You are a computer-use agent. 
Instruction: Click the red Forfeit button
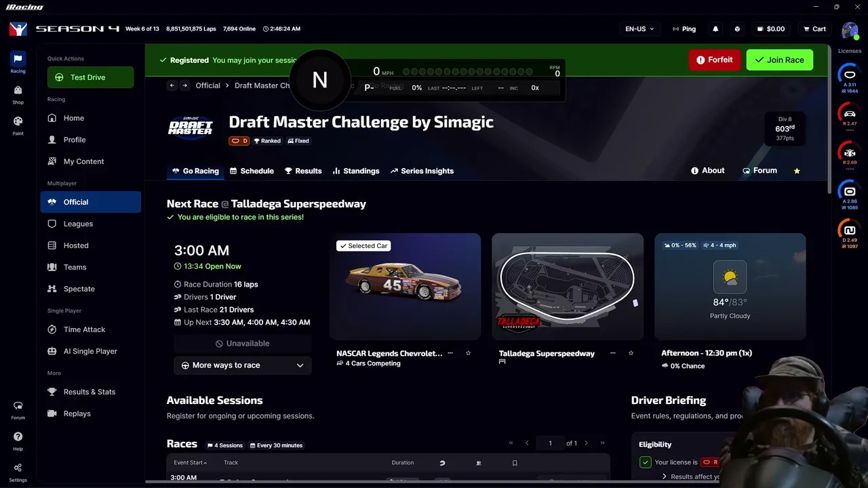pyautogui.click(x=715, y=60)
